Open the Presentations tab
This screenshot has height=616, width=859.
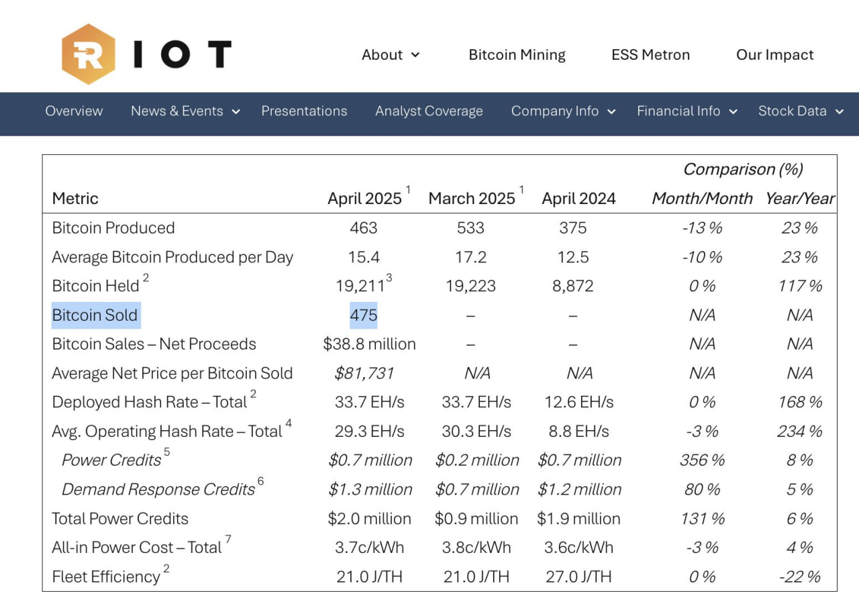click(x=304, y=111)
